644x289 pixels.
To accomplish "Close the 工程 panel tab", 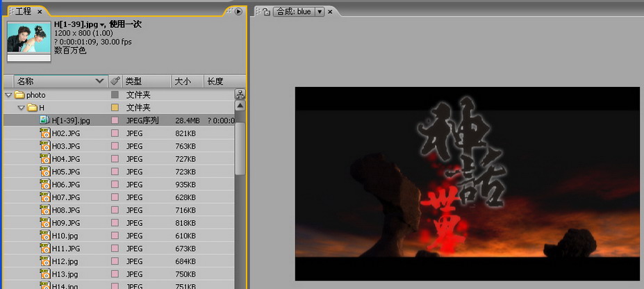I will click(40, 12).
